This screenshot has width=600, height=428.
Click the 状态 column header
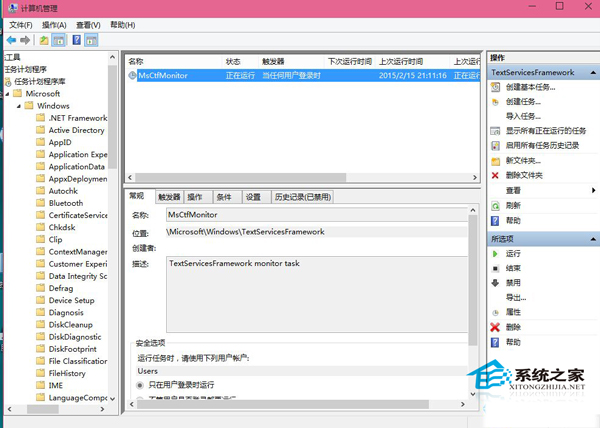pos(240,62)
